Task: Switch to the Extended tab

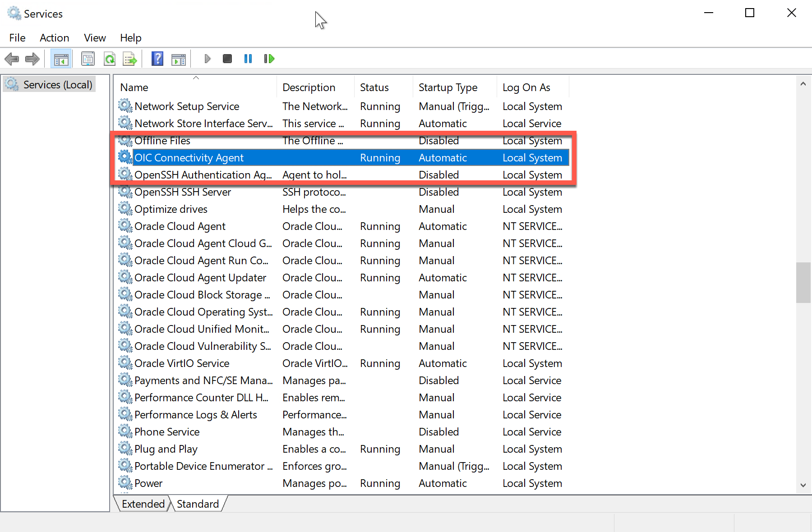Action: [x=143, y=504]
